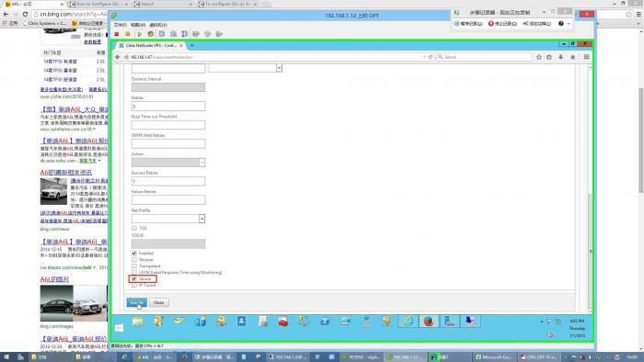Toggle the Enabled checkbox
Image resolution: width=644 pixels, height=362 pixels.
point(134,254)
